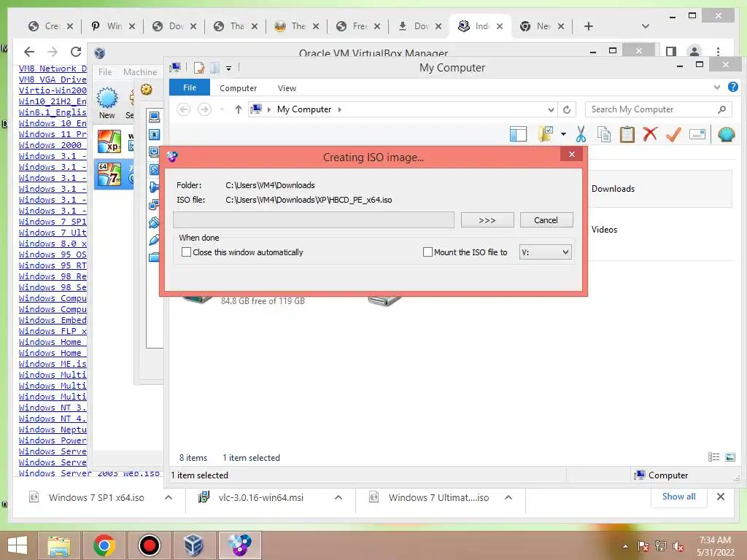The height and width of the screenshot is (560, 747).
Task: Click the red X Delete icon in My Computer toolbar
Action: point(650,134)
